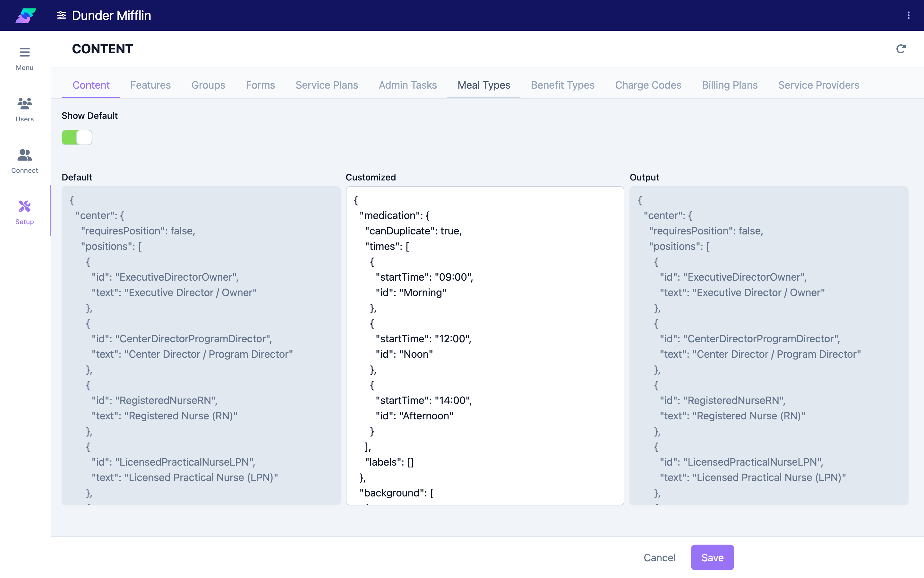Screen dimensions: 924x578
Task: Click inside the Customized JSON editor
Action: [x=485, y=346]
